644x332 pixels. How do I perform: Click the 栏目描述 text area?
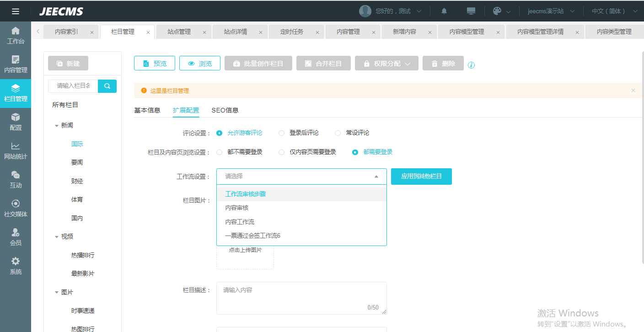(301, 297)
